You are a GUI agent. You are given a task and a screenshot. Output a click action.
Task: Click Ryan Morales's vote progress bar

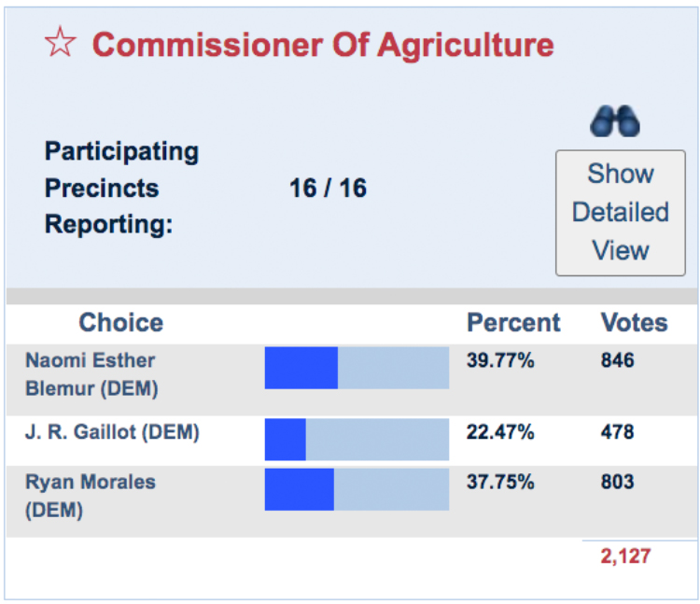pyautogui.click(x=357, y=490)
